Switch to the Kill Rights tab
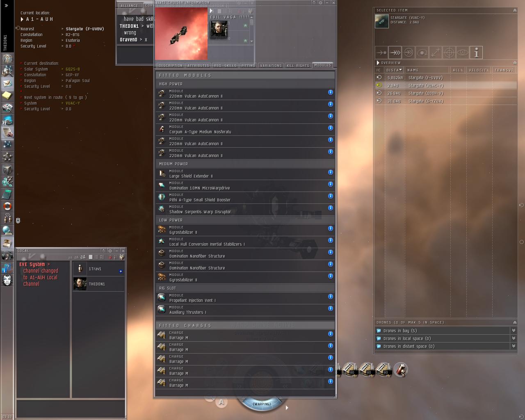Viewport: 525px width, 420px height. click(x=298, y=66)
